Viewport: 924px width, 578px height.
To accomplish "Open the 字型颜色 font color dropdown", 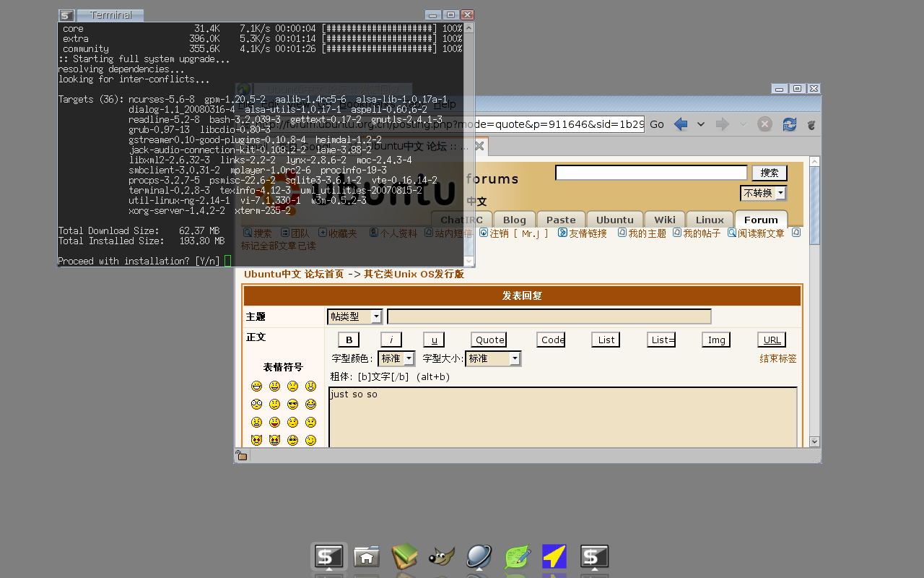I will click(x=396, y=358).
